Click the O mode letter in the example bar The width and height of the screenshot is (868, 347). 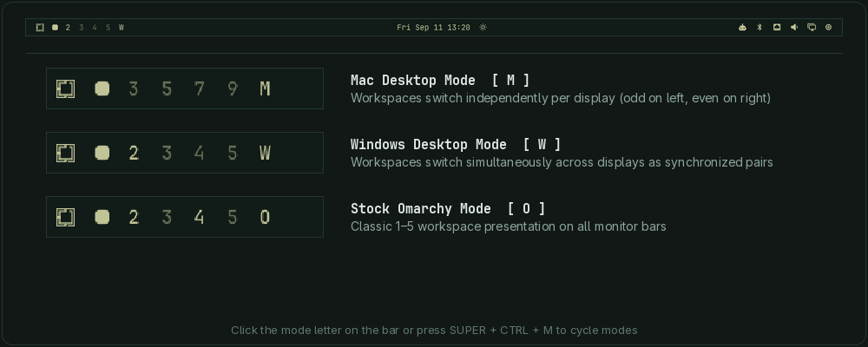pos(265,217)
